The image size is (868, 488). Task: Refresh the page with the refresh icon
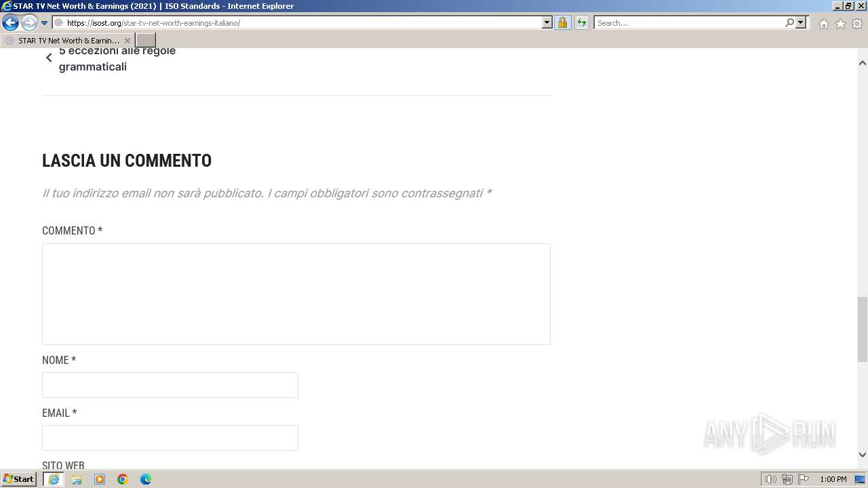[x=582, y=23]
